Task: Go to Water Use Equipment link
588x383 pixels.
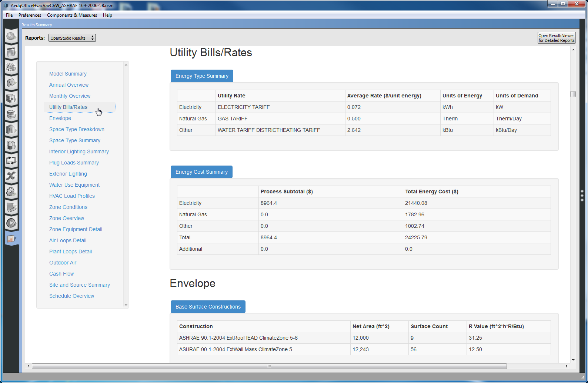Action: (74, 185)
